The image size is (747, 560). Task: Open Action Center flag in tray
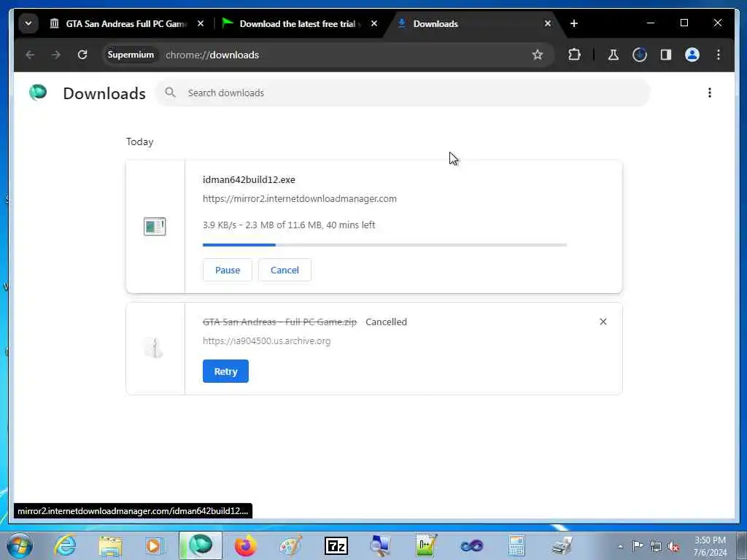[638, 546]
